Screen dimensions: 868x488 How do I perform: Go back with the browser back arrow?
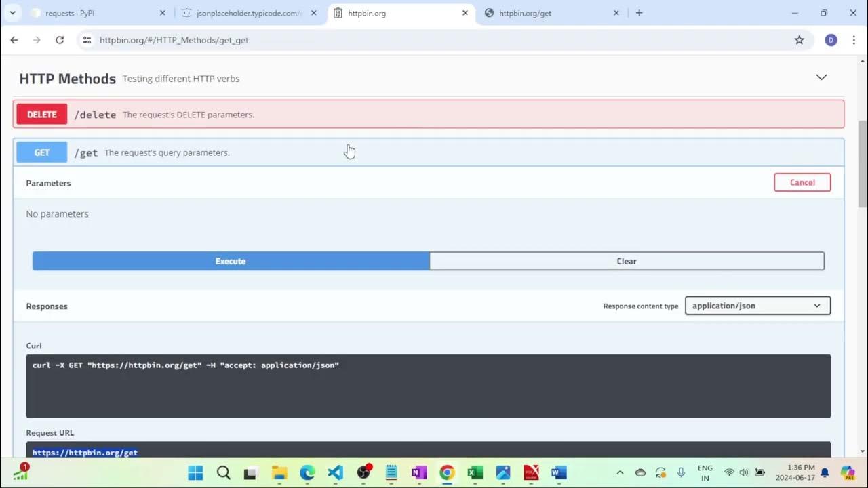(14, 40)
